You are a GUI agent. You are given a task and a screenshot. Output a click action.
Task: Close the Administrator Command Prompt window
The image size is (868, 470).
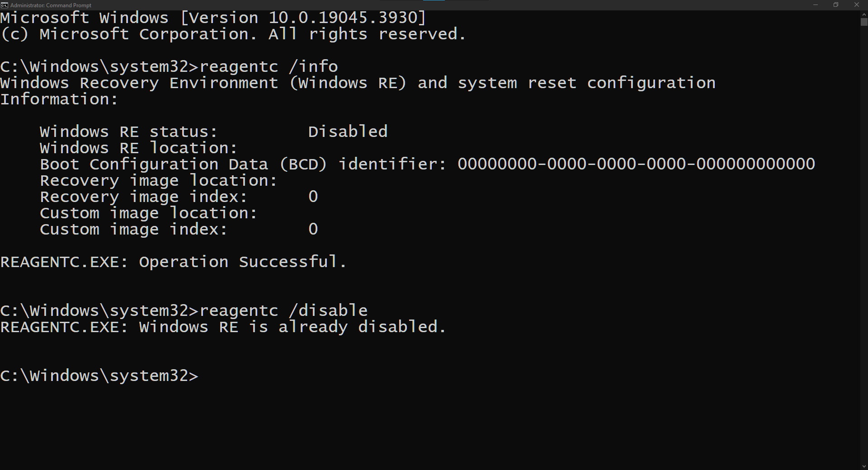(857, 5)
